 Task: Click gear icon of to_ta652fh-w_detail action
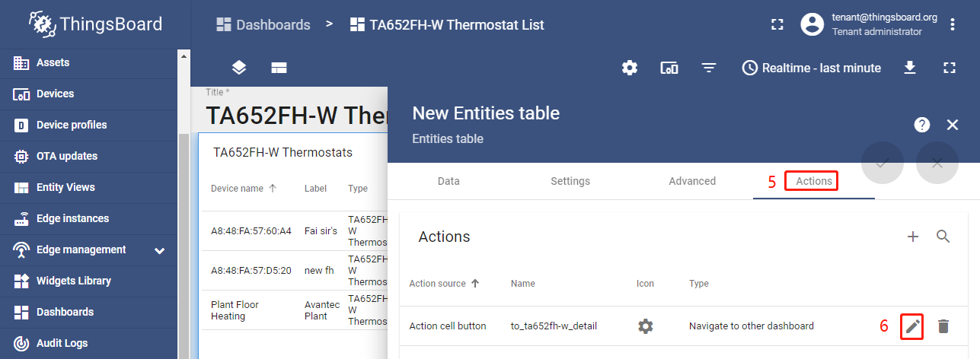click(x=646, y=326)
